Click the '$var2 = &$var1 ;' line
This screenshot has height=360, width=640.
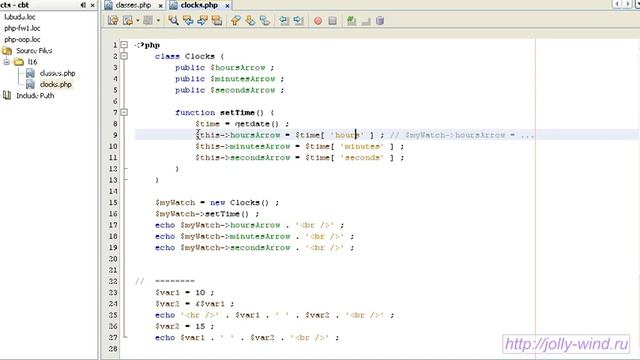tap(194, 304)
